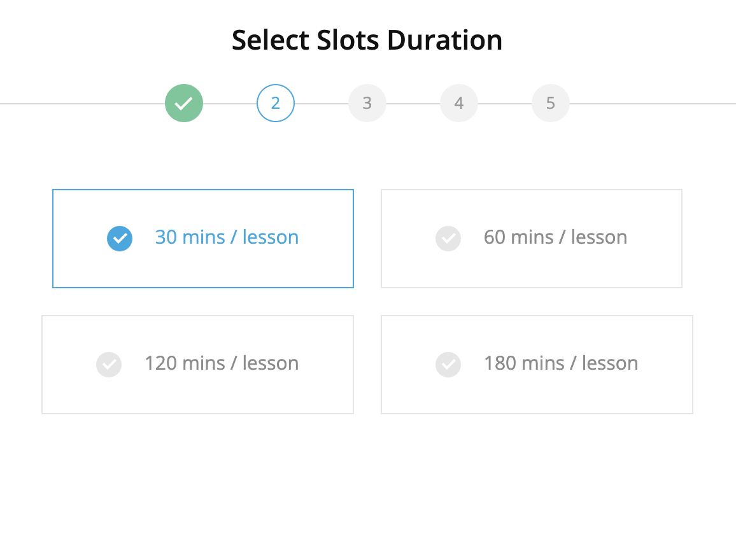
Task: Select step 5 in the wizard
Action: coord(551,103)
